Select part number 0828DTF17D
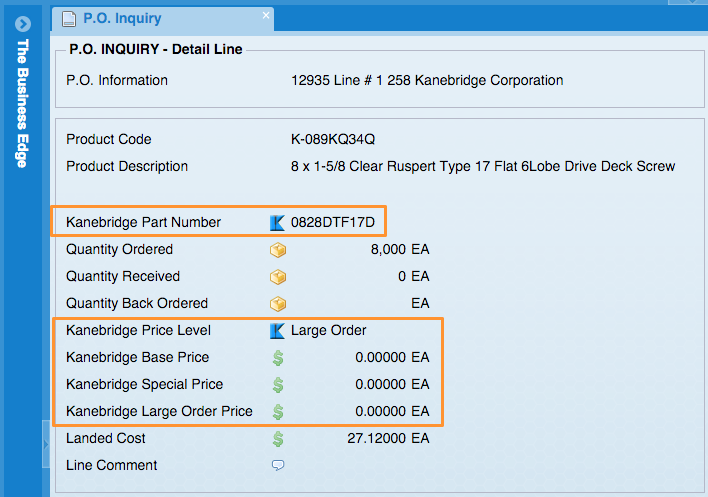This screenshot has height=497, width=708. point(333,222)
